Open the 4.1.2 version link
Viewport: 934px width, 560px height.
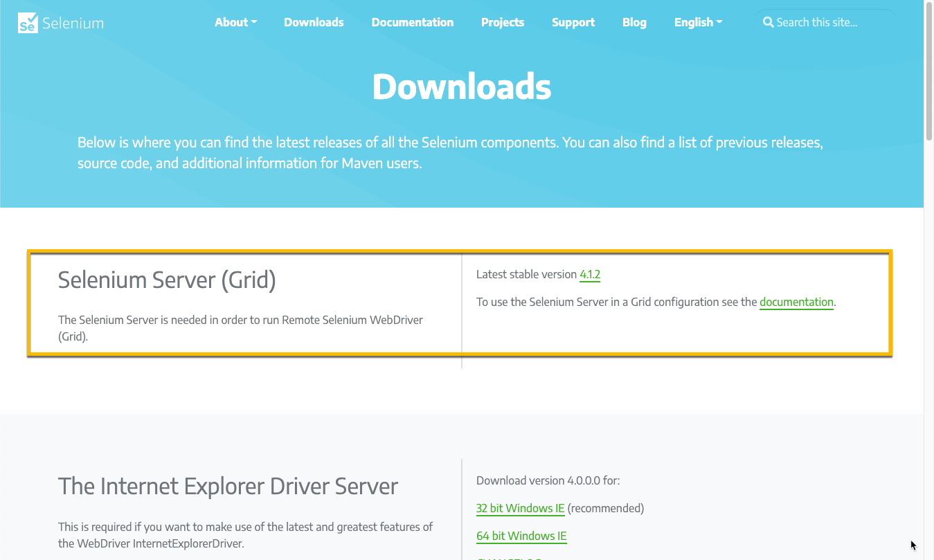590,275
